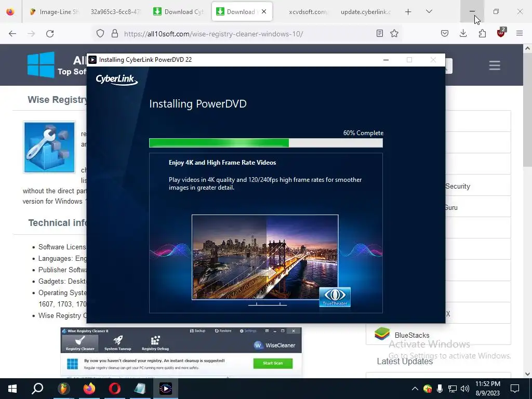Click the address bar URL field
Screen dimensions: 532x399
coord(248,34)
